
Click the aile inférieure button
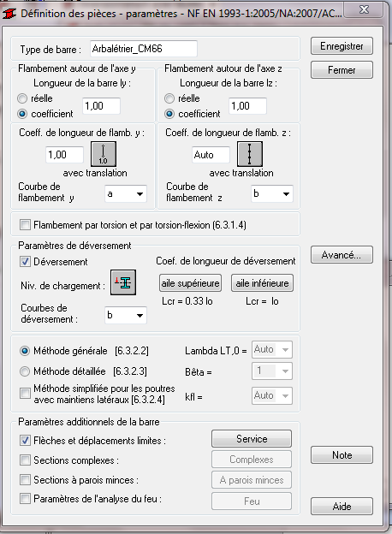pyautogui.click(x=262, y=283)
